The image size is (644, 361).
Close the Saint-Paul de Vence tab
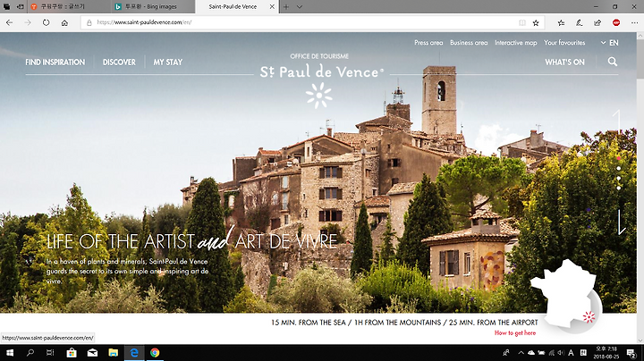click(272, 6)
